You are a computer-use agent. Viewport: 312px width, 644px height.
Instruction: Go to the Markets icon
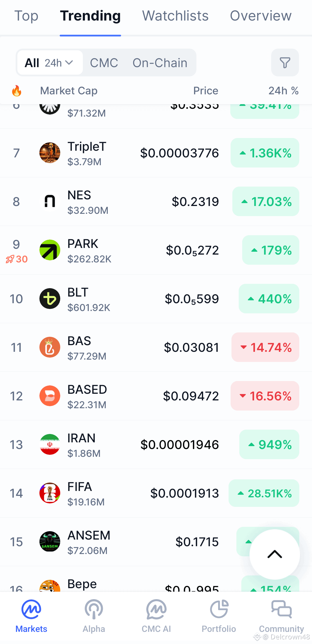pyautogui.click(x=31, y=609)
